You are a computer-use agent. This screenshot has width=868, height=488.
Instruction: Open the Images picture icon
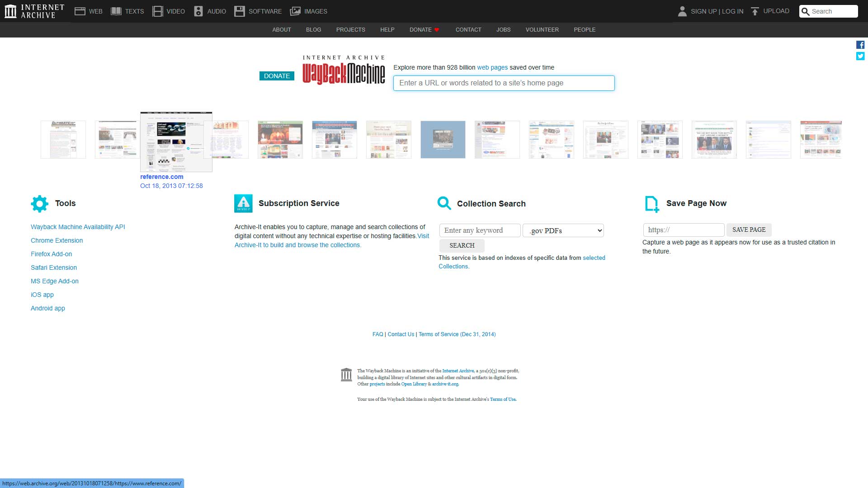coord(295,11)
